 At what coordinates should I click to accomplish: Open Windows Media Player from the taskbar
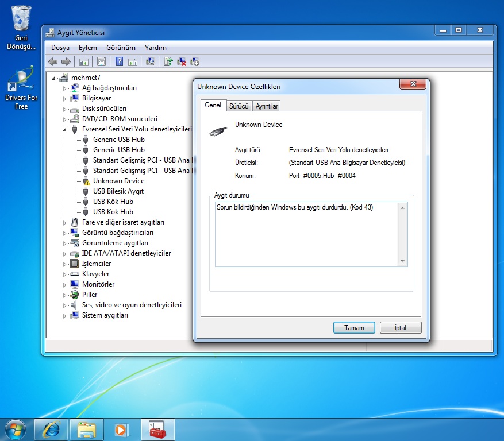click(122, 430)
